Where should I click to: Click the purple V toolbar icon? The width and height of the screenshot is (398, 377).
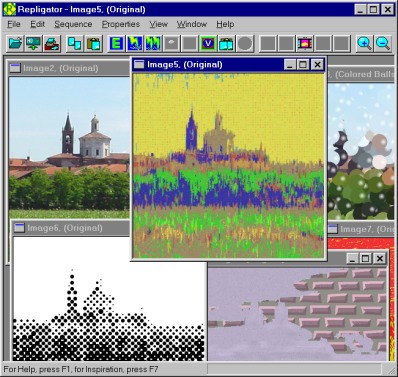click(x=208, y=44)
